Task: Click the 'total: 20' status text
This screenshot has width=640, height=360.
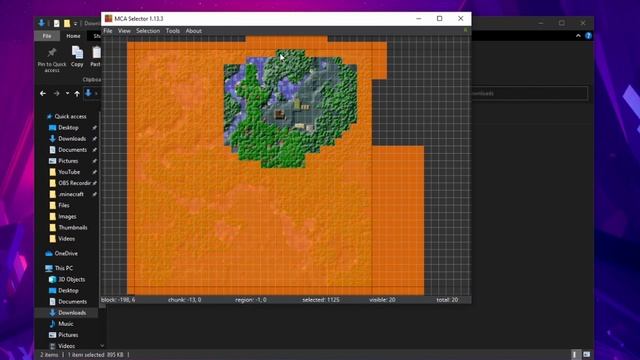Action: click(447, 300)
